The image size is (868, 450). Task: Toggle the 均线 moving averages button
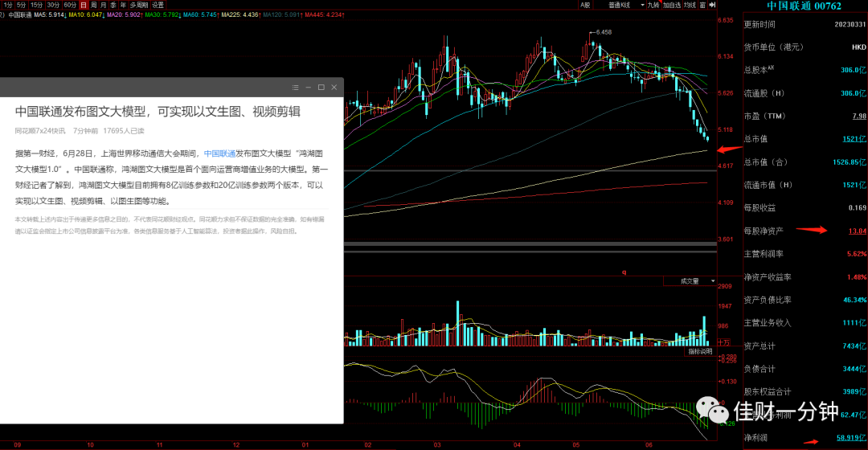[x=690, y=5]
